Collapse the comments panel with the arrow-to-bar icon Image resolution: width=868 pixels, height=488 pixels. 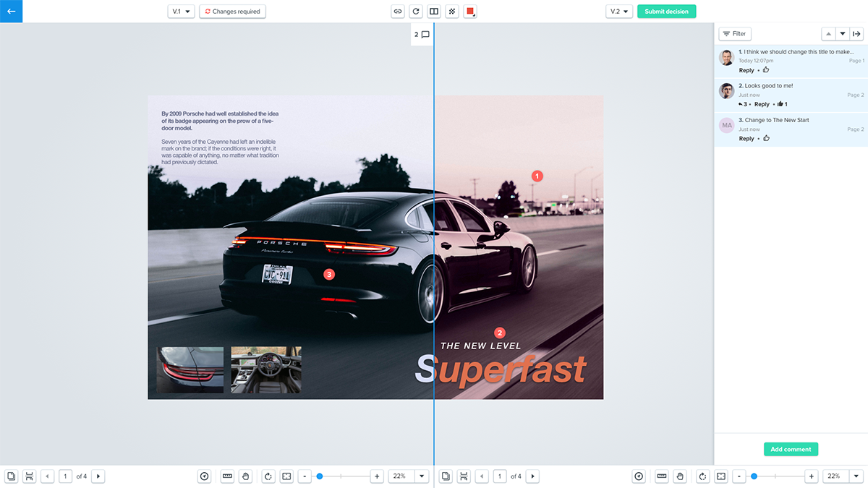[856, 34]
